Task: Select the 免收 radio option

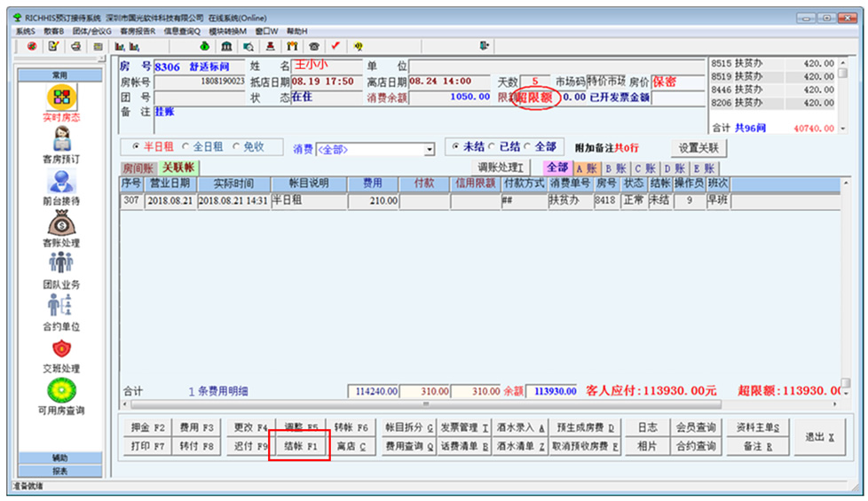Action: tap(237, 147)
